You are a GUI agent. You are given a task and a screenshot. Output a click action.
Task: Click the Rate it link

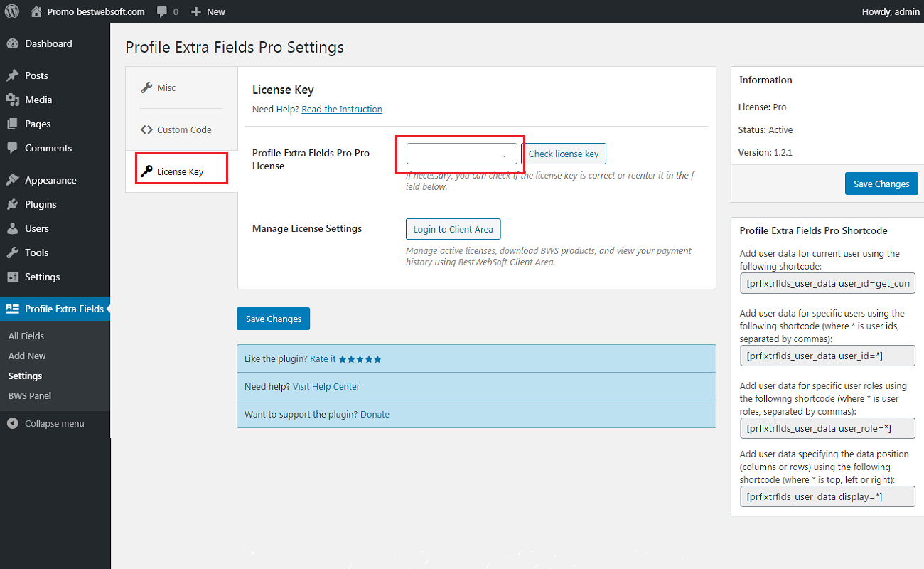(x=323, y=359)
